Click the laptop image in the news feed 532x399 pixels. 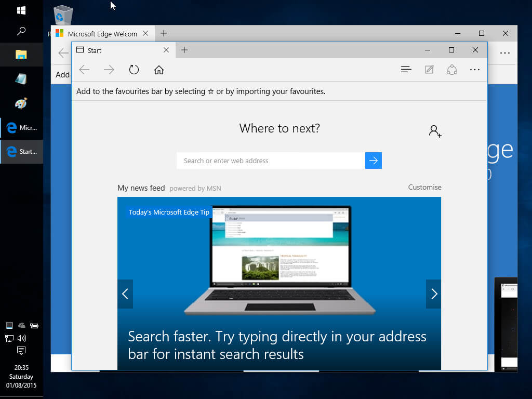click(280, 261)
